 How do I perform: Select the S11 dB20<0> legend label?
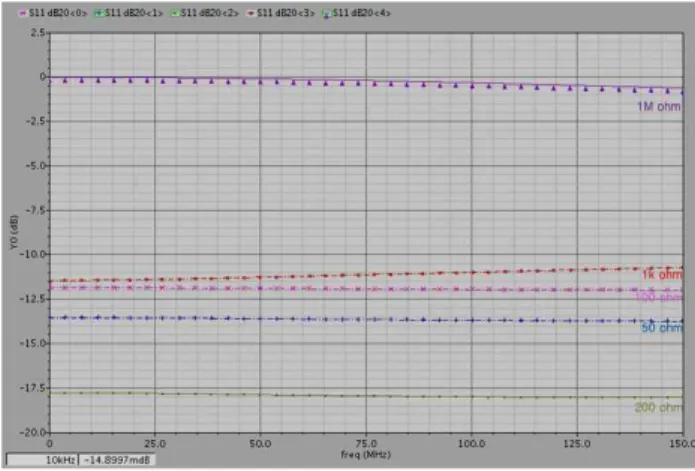click(x=58, y=13)
